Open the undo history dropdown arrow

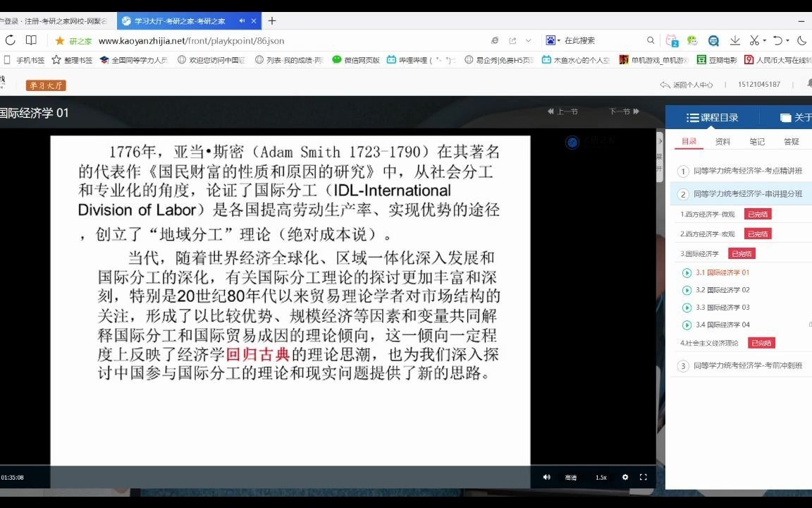coord(788,40)
